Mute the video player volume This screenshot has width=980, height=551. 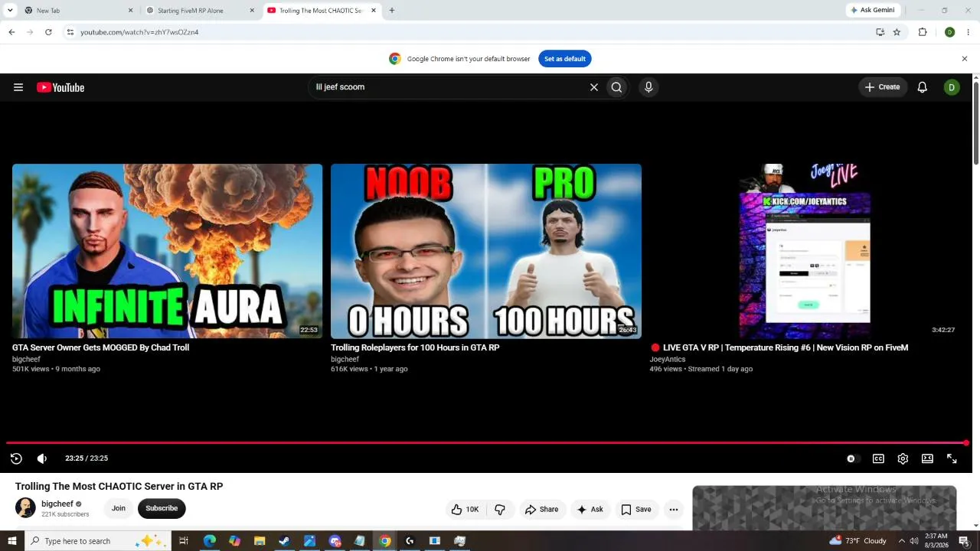(42, 458)
